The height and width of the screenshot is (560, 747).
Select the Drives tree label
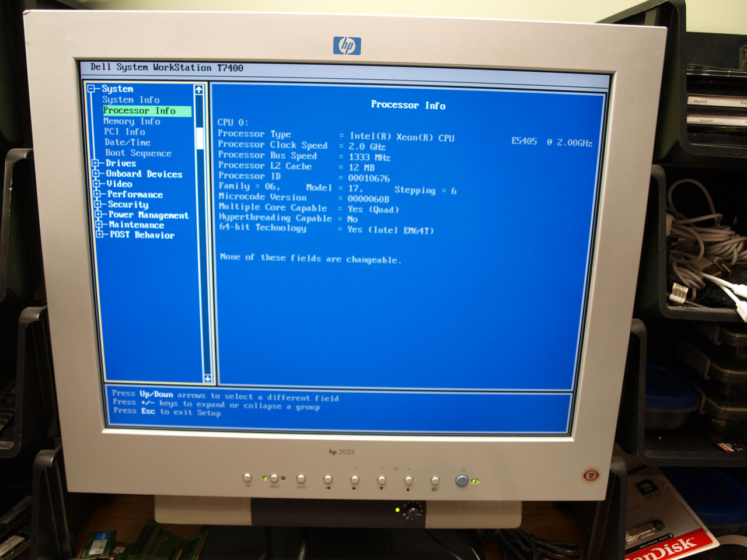point(121,163)
